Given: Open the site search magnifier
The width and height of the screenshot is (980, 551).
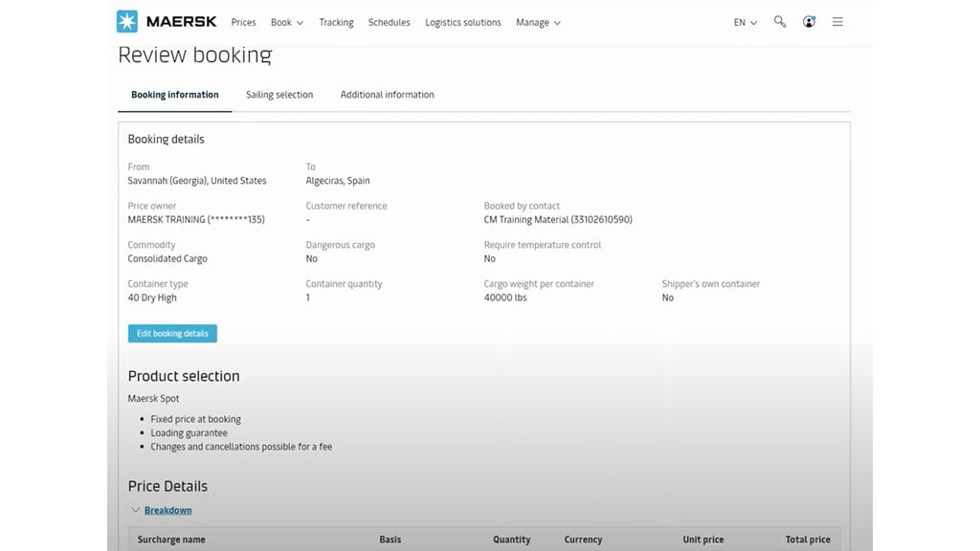Looking at the screenshot, I should (779, 21).
